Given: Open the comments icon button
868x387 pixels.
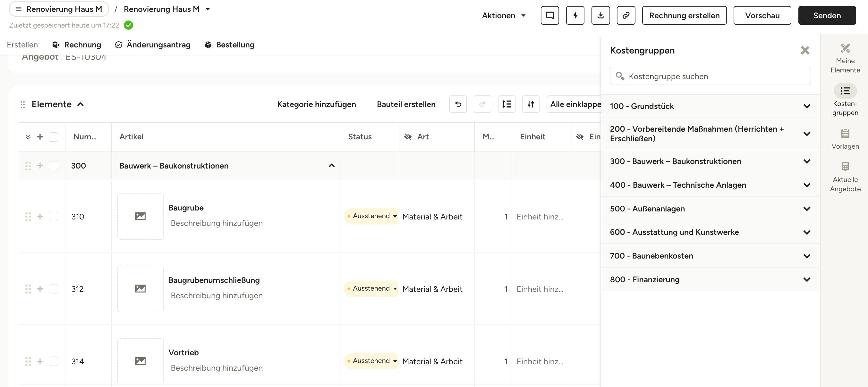Looking at the screenshot, I should click(x=549, y=15).
